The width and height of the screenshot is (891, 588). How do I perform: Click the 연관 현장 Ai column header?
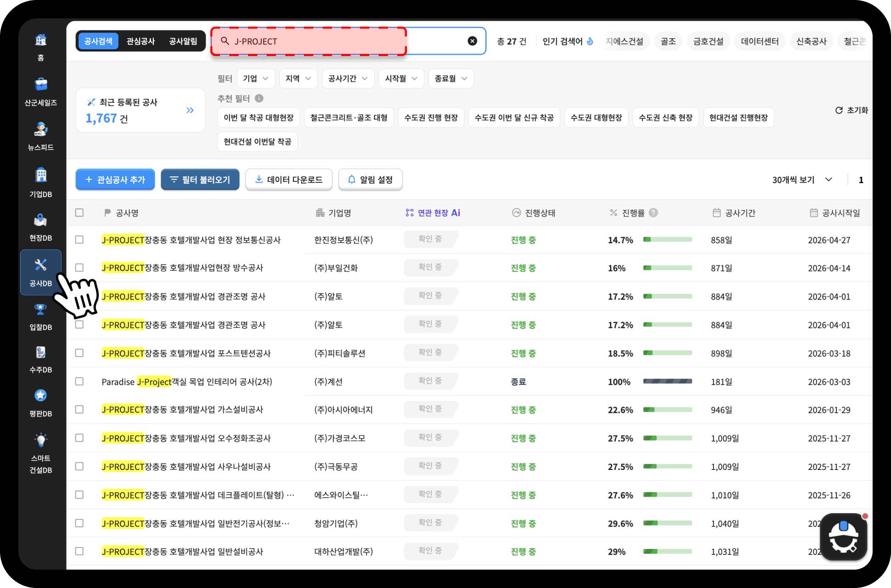coord(433,213)
